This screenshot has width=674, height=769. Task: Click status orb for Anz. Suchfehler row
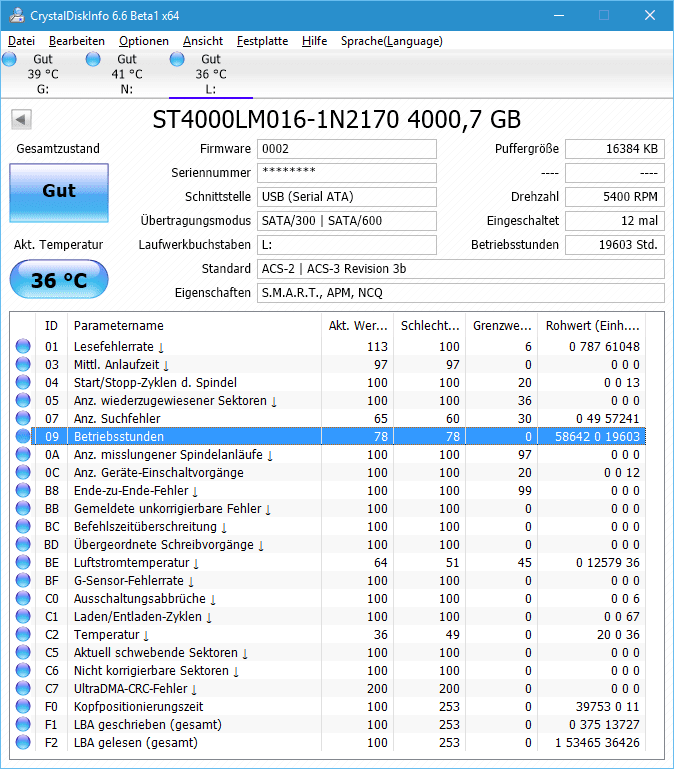pyautogui.click(x=23, y=418)
